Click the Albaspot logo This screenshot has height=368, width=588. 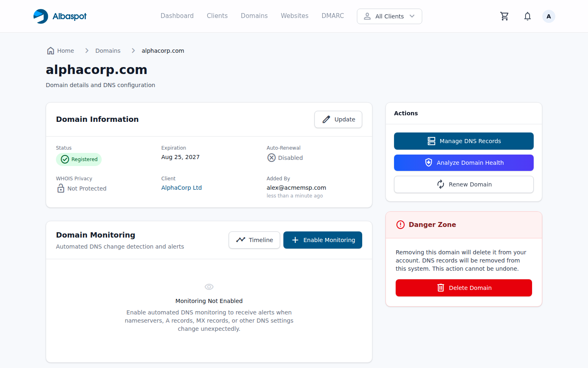(60, 16)
